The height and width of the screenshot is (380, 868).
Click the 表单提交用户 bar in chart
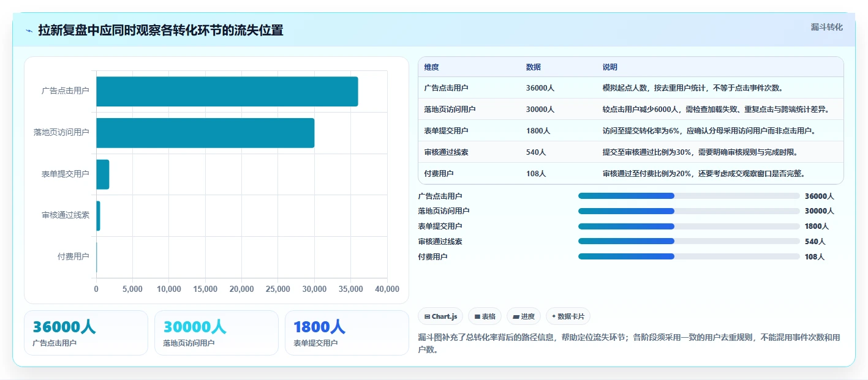coord(102,174)
